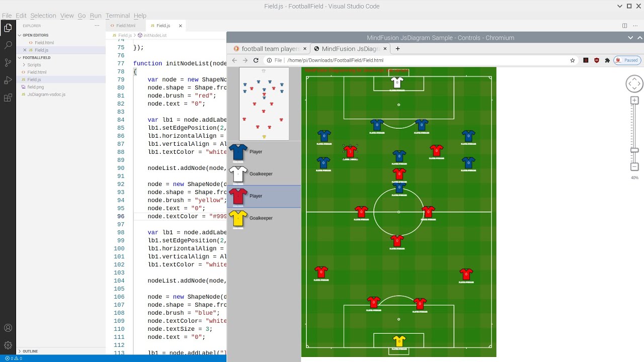Select the yellow goalkeeper on the field
The height and width of the screenshot is (362, 644).
click(x=399, y=341)
